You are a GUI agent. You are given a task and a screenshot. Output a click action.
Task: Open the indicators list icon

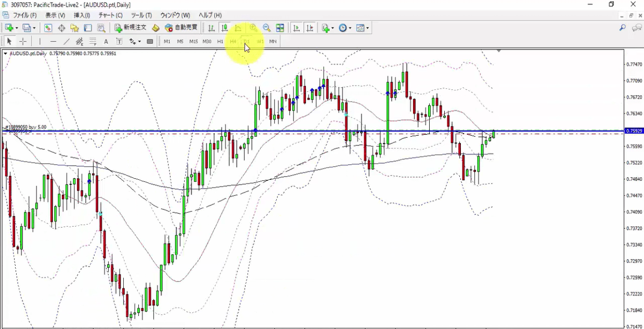pyautogui.click(x=326, y=28)
